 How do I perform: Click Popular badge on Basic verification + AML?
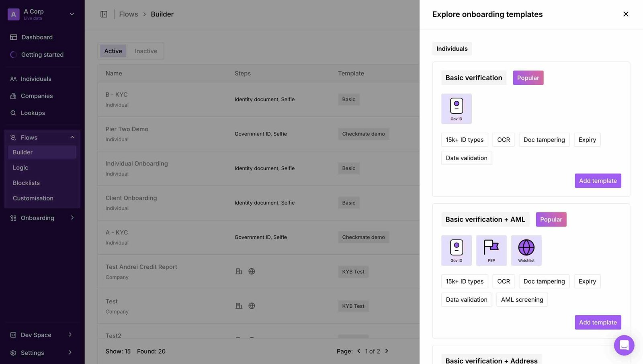pos(551,219)
